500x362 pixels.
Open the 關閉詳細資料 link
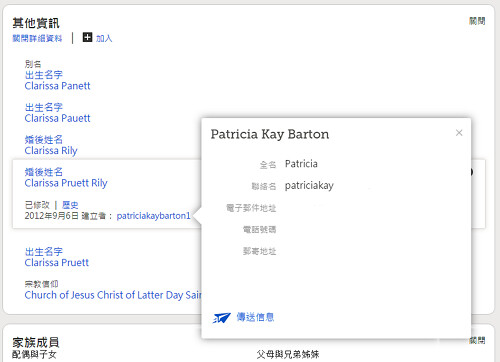click(37, 38)
